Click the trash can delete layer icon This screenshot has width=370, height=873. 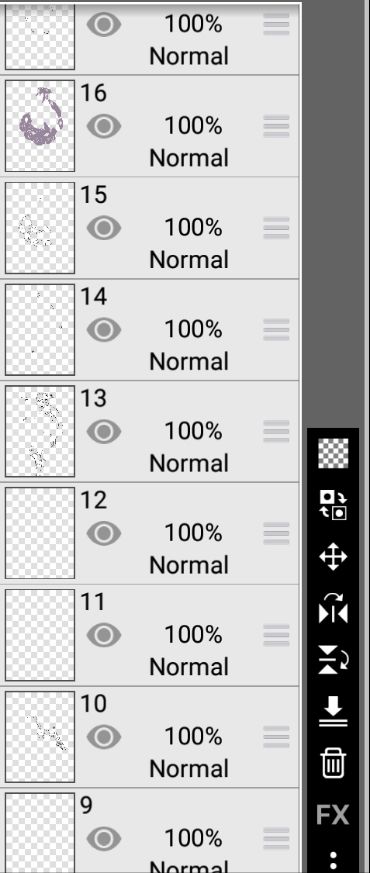pyautogui.click(x=333, y=763)
